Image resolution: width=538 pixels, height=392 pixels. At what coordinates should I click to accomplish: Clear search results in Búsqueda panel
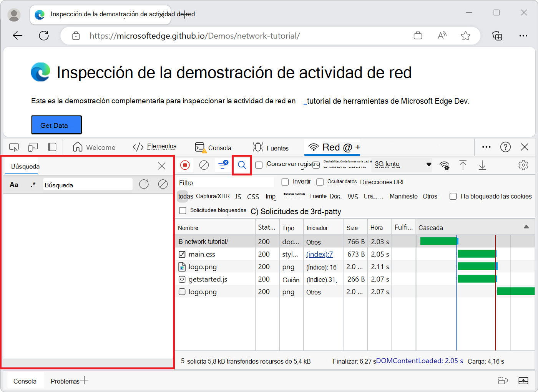click(x=163, y=184)
